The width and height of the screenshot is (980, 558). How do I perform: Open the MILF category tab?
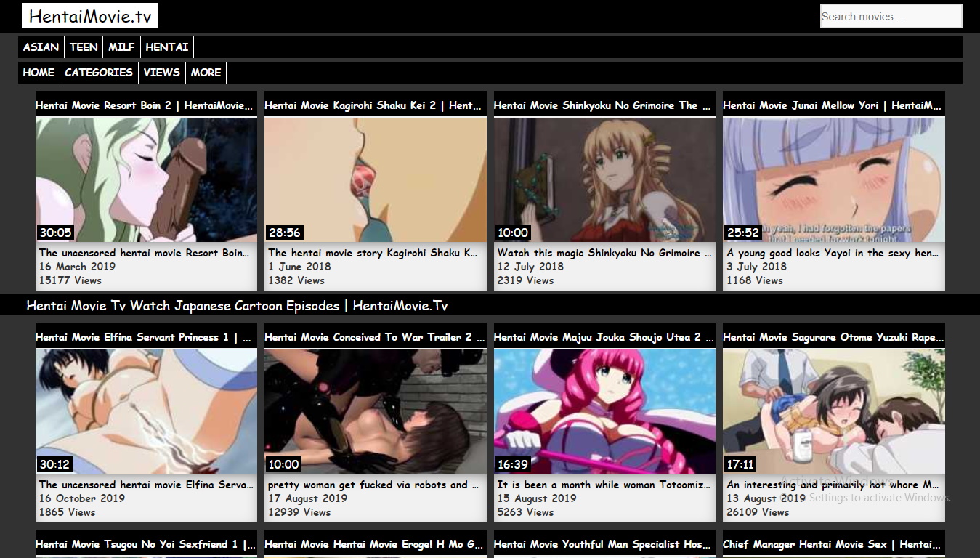[121, 47]
